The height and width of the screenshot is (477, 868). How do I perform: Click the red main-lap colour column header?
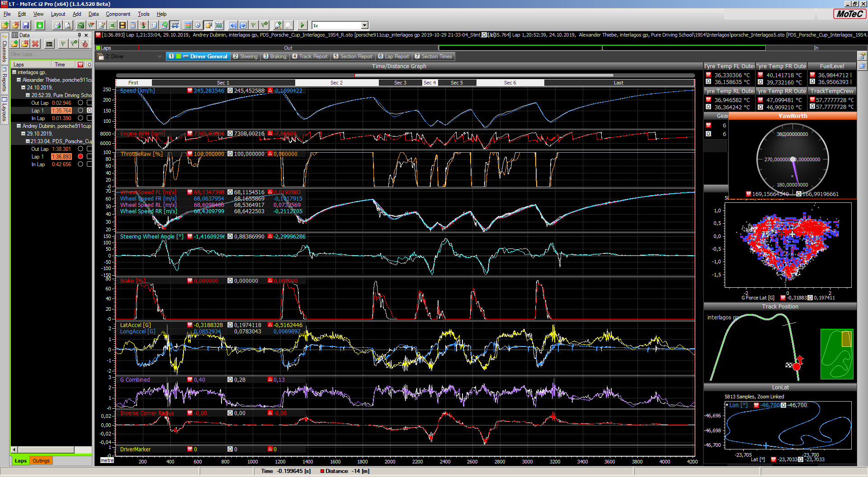tap(80, 65)
